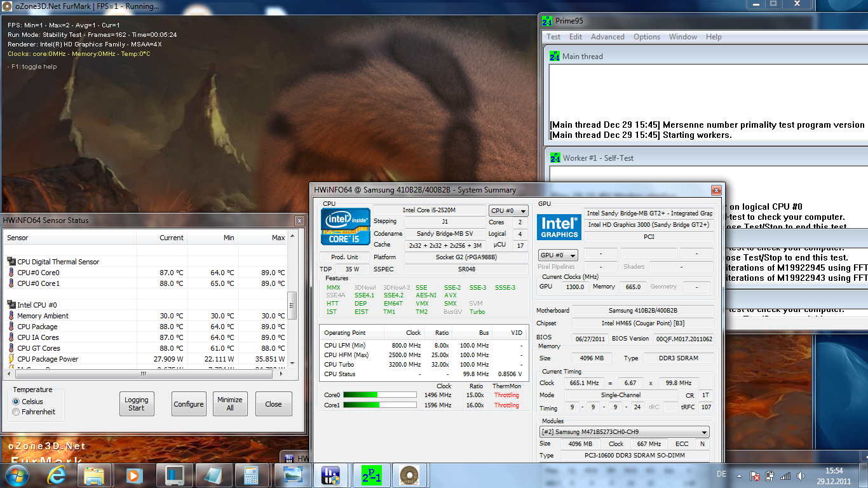
Task: Open Prime95 Help menu
Action: (714, 37)
